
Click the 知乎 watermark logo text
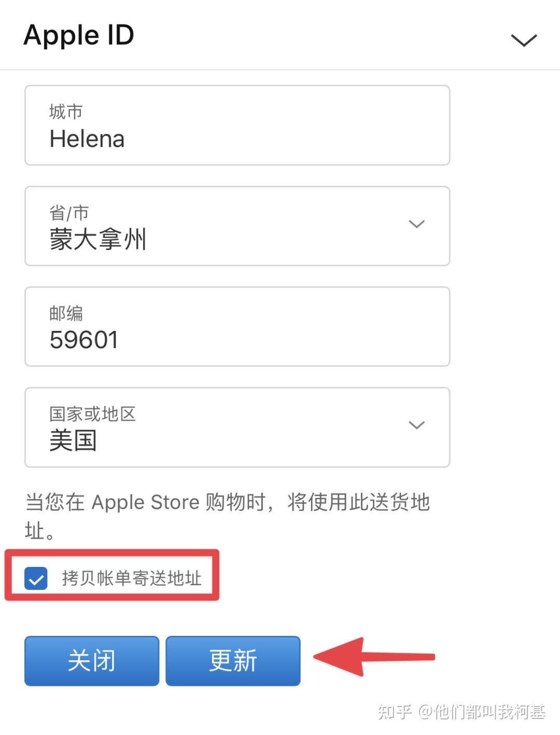395,712
